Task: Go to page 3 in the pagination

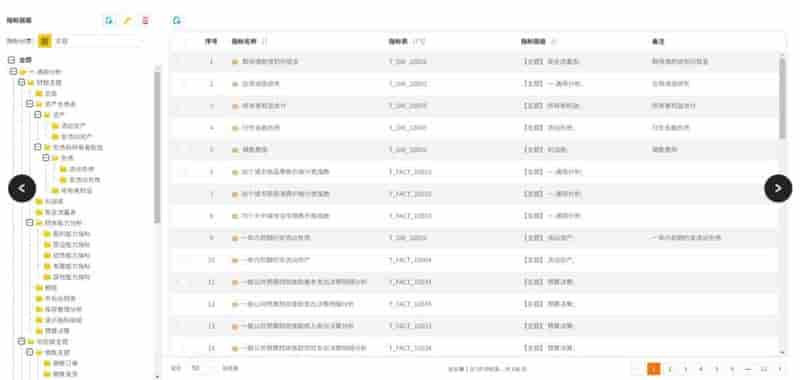Action: click(686, 369)
